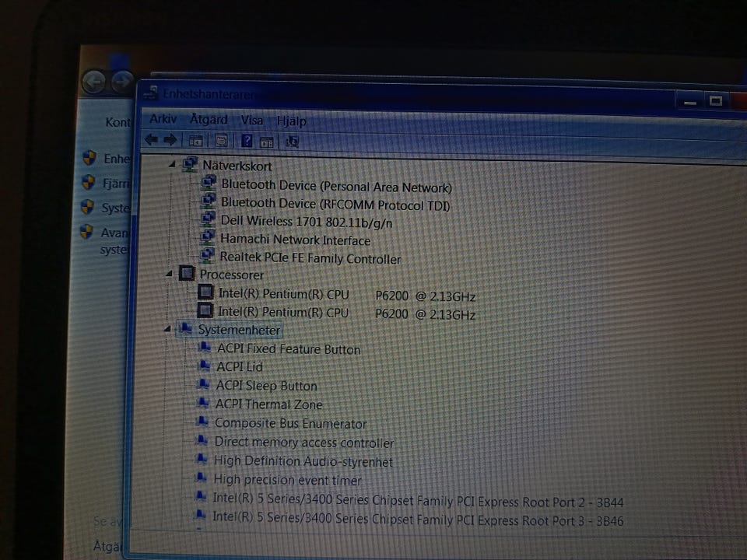Open the Properties toolbar icon
747x560 pixels.
pyautogui.click(x=220, y=141)
